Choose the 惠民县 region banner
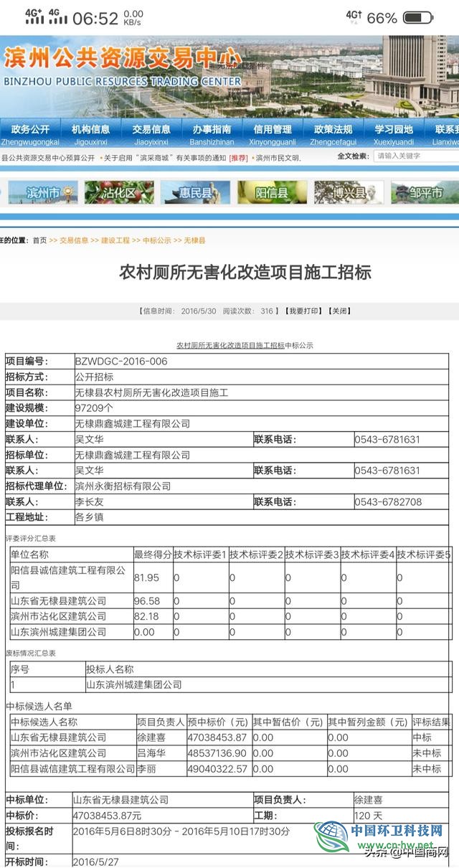Viewport: 459px width, 868px height. tap(195, 192)
